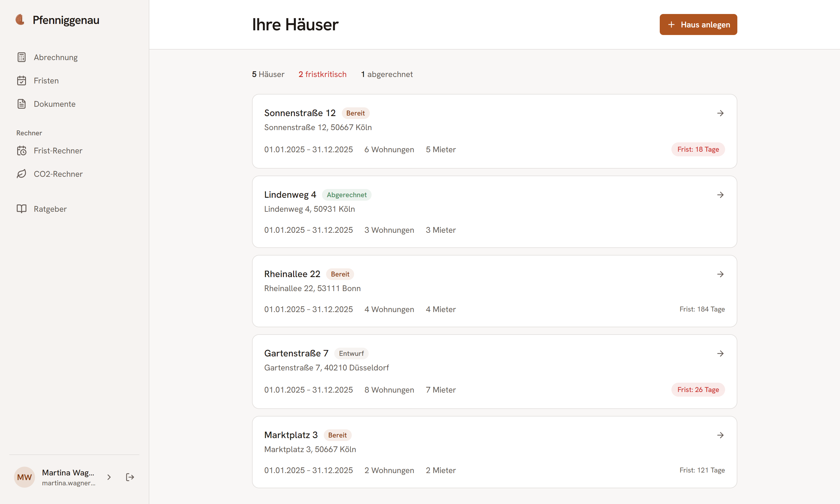The width and height of the screenshot is (840, 504).
Task: Click the Haus anlegen button
Action: point(699,24)
